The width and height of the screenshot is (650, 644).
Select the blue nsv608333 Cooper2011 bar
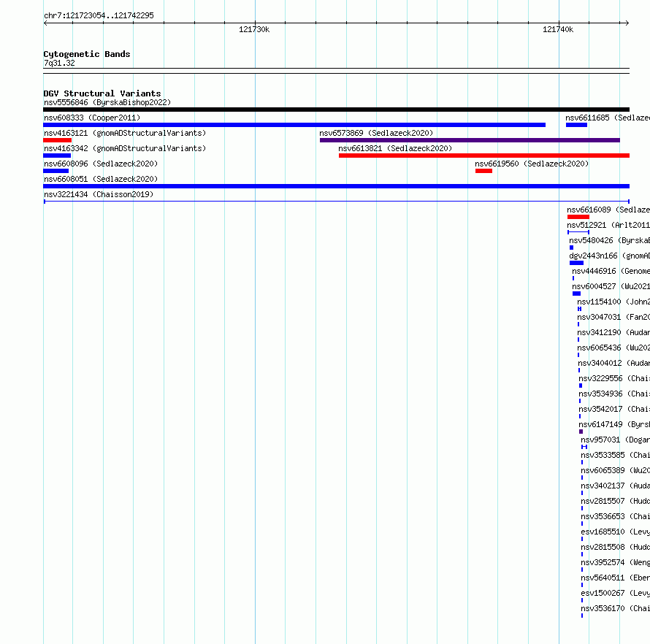(294, 125)
